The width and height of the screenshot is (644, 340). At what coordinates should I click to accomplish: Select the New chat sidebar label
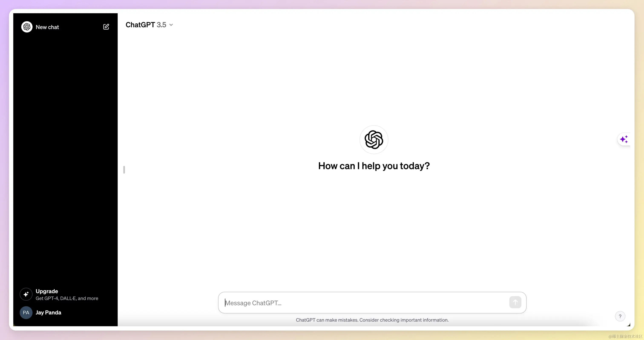(x=47, y=27)
